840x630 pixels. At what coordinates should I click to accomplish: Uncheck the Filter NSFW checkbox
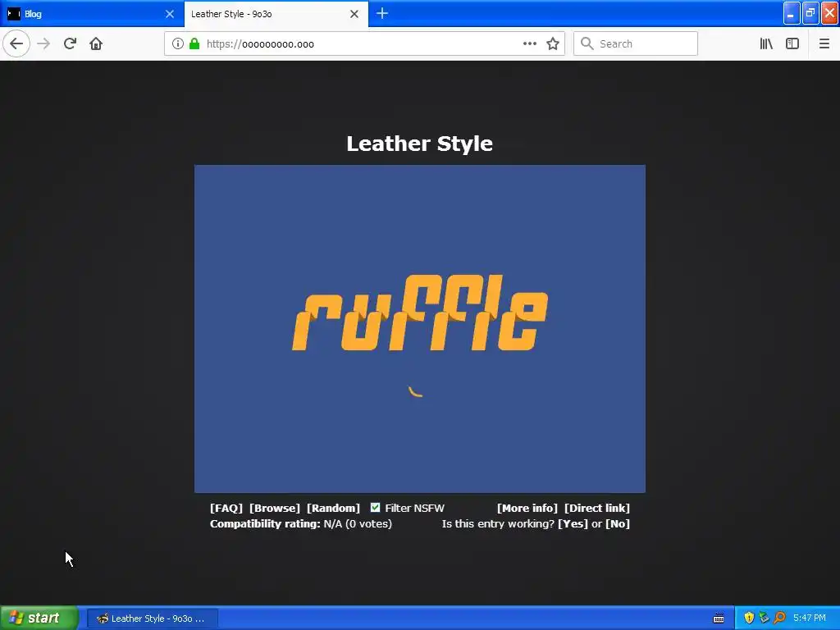pyautogui.click(x=375, y=507)
